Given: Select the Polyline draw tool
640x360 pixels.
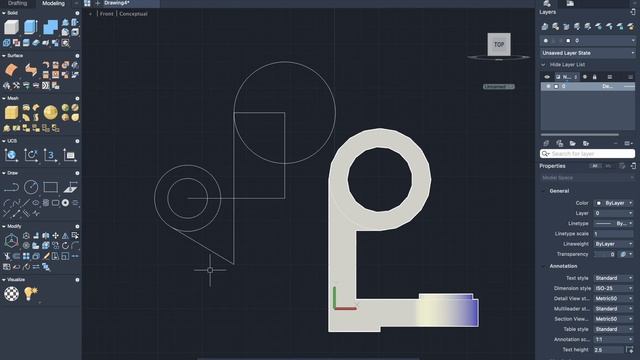Looking at the screenshot, I should [x=11, y=187].
